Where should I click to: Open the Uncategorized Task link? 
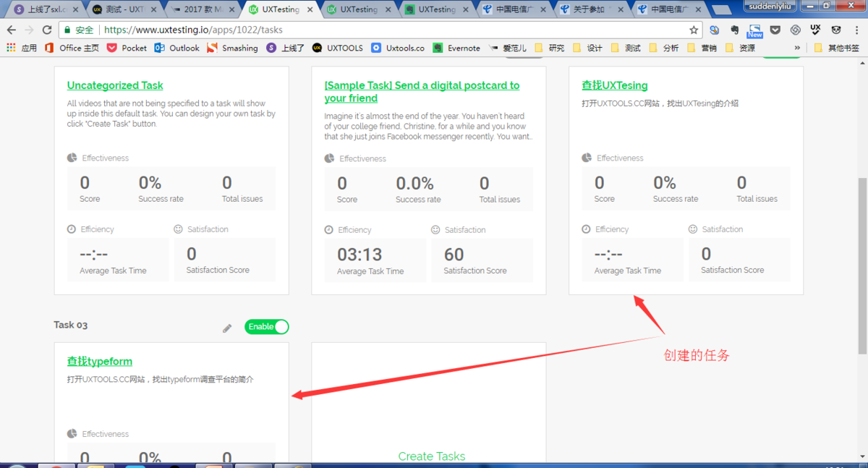click(115, 85)
